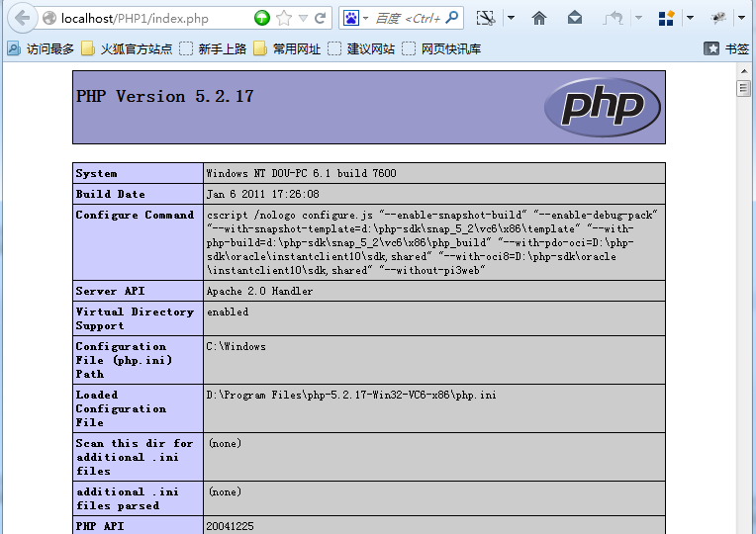The width and height of the screenshot is (756, 534).
Task: Open the search engine selector dropdown arrow
Action: click(x=365, y=19)
